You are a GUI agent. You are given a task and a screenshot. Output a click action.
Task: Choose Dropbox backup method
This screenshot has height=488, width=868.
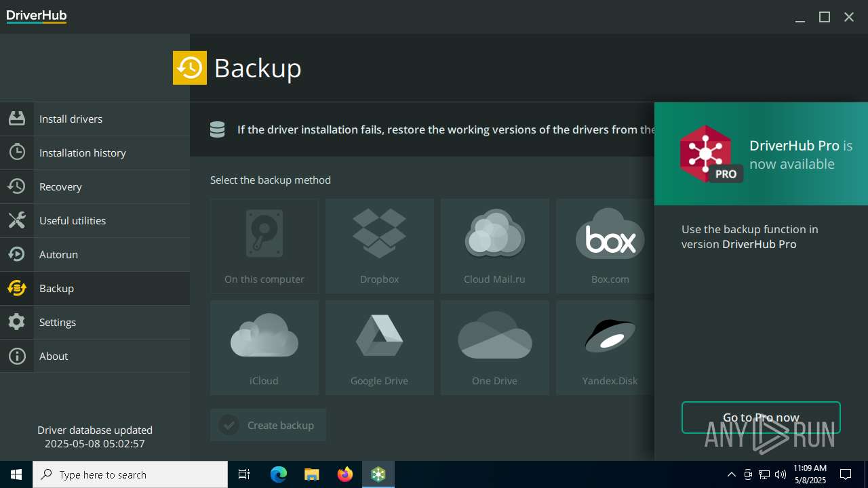pyautogui.click(x=380, y=246)
